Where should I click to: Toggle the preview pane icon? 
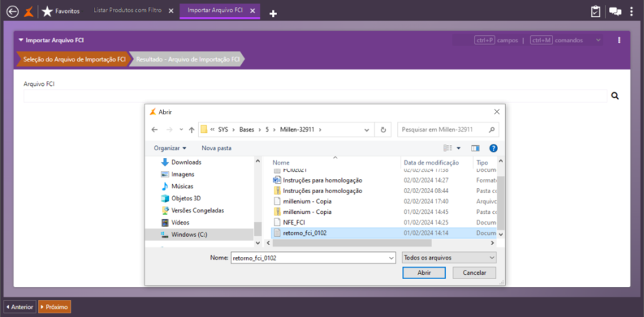(x=476, y=148)
